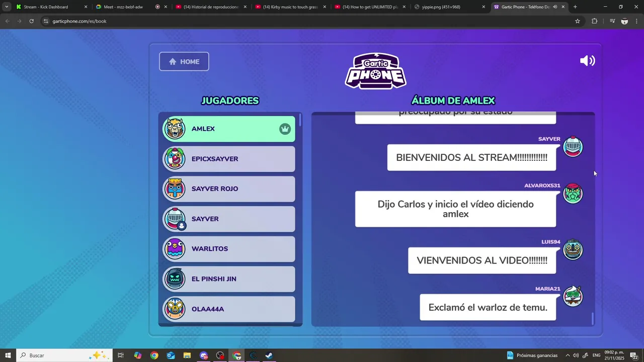This screenshot has height=362, width=644.
Task: Select player WARLITOS in the list
Action: pyautogui.click(x=229, y=249)
